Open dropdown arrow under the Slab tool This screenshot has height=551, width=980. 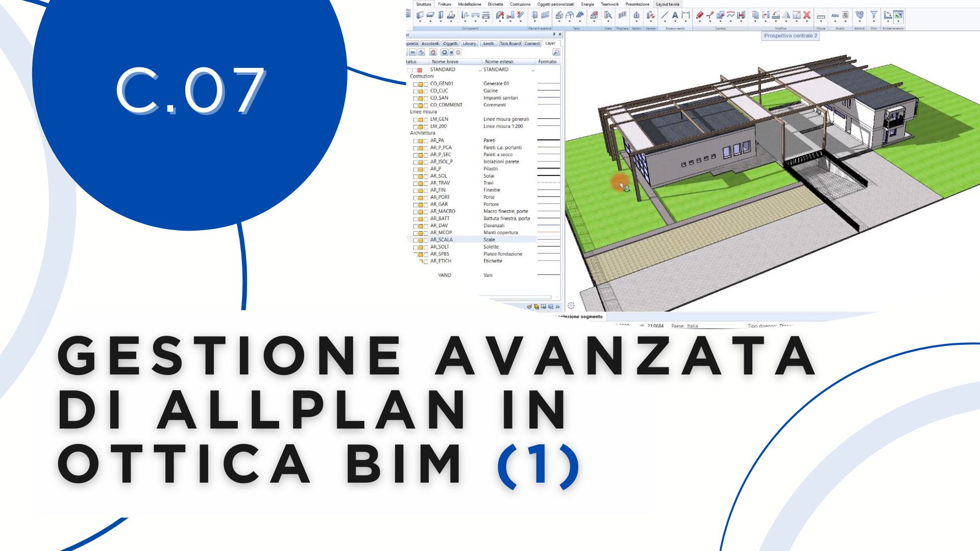tap(430, 21)
